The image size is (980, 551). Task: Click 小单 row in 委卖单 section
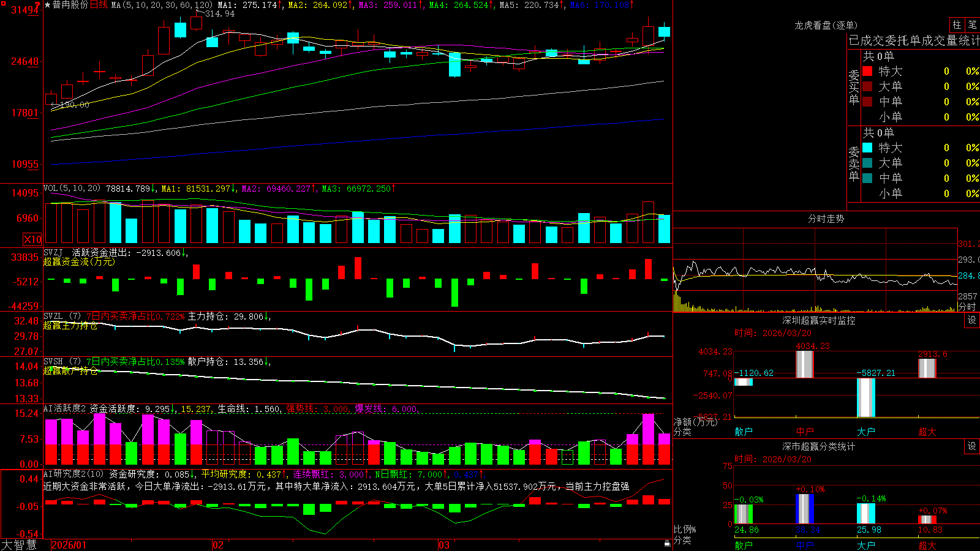(x=921, y=193)
